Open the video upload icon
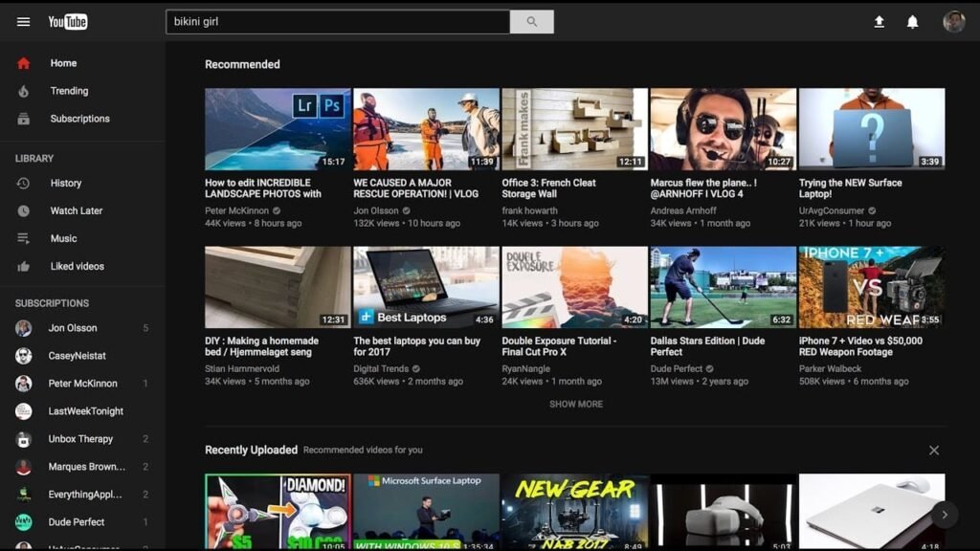 coord(879,21)
